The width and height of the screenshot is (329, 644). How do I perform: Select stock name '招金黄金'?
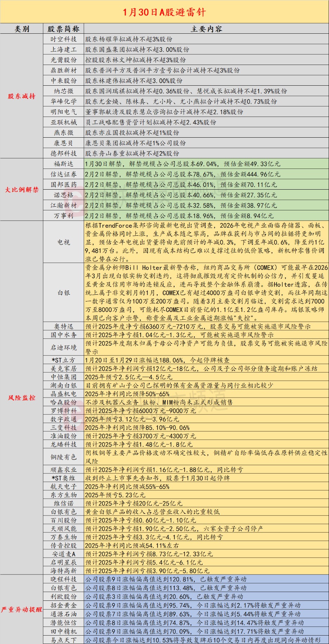tap(64, 605)
